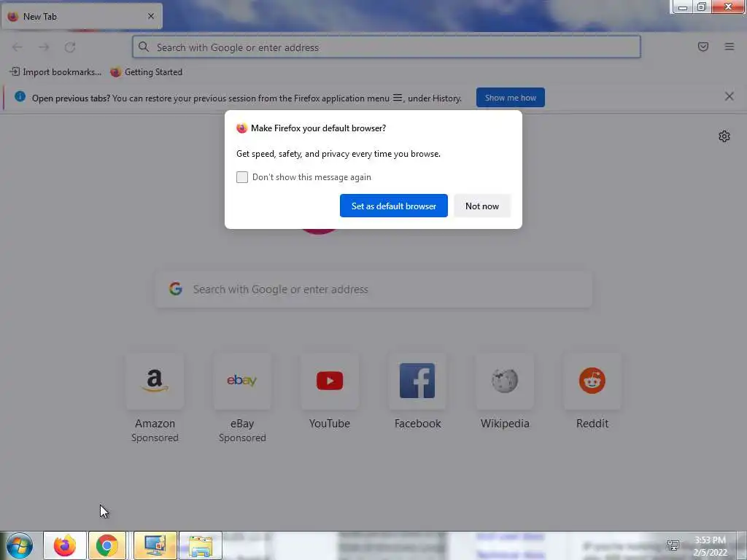Dismiss the Open previous tabs notification bar
The height and width of the screenshot is (560, 747).
coord(729,97)
